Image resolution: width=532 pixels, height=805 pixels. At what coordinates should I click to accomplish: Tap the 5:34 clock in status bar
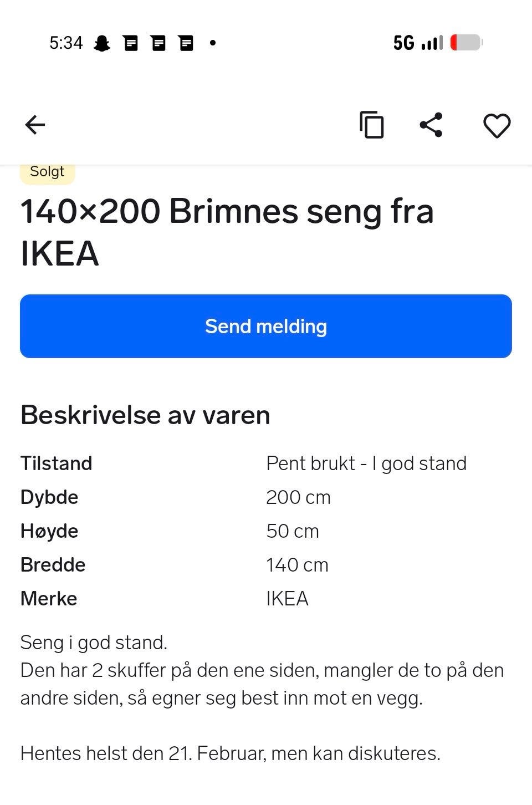(x=66, y=43)
